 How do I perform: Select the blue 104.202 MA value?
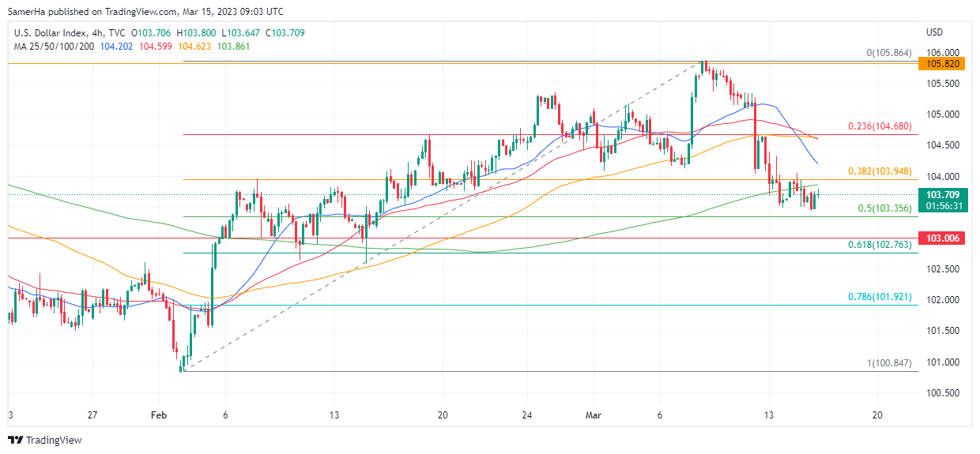click(116, 46)
